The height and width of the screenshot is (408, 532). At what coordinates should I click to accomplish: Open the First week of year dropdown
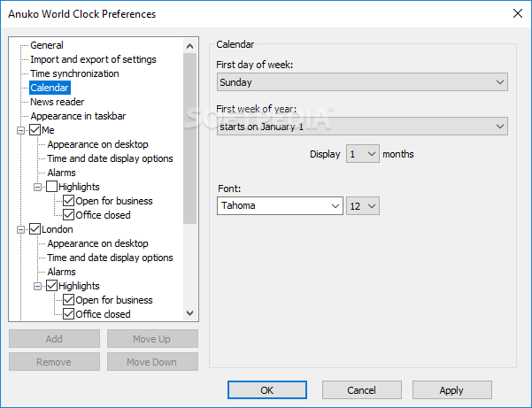[362, 127]
